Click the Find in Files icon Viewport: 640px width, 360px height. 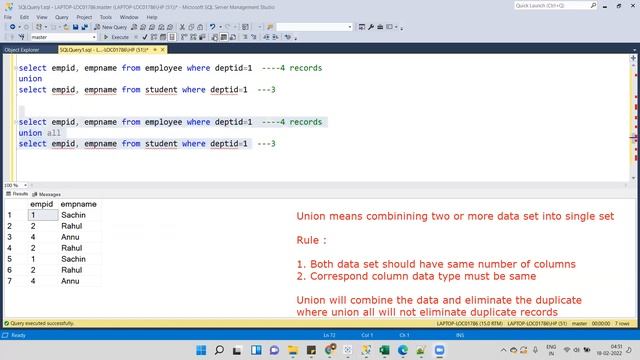coord(270,27)
